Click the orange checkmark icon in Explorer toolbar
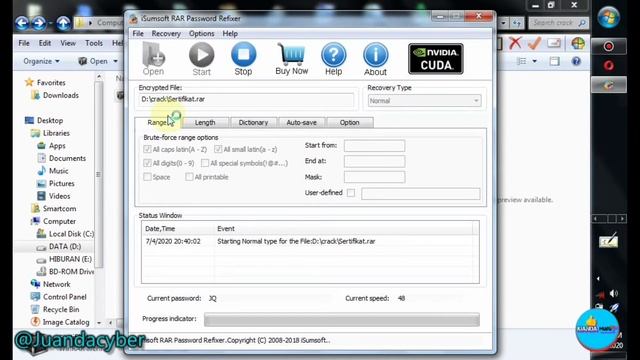The height and width of the screenshot is (360, 640). tap(534, 42)
